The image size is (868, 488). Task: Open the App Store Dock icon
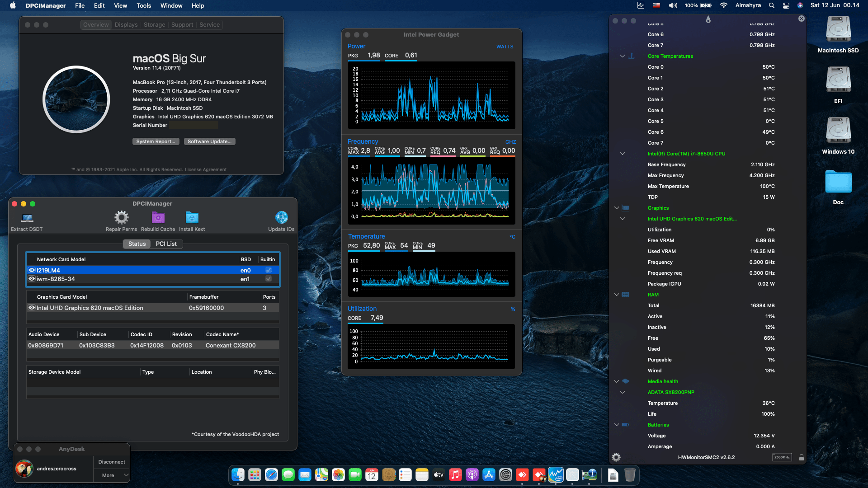pos(489,475)
